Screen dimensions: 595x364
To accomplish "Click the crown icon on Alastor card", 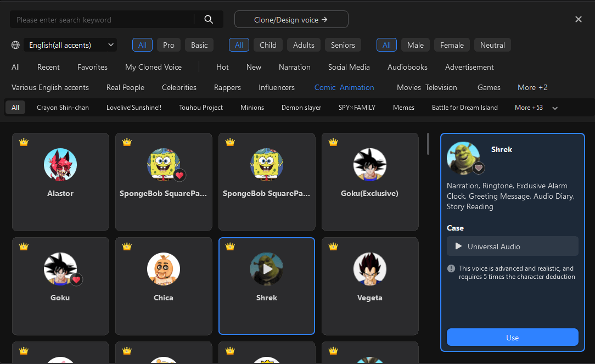I will (24, 142).
